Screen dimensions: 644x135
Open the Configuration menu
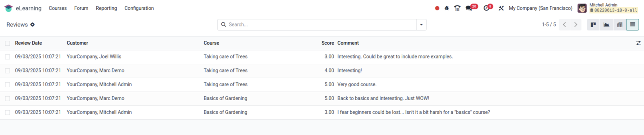pyautogui.click(x=139, y=8)
